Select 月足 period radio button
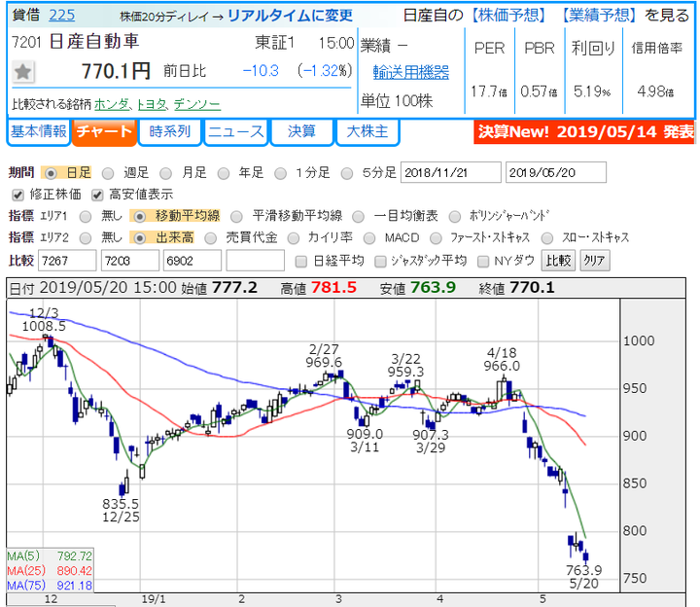Screen dimensions: 700x607 tap(165, 173)
